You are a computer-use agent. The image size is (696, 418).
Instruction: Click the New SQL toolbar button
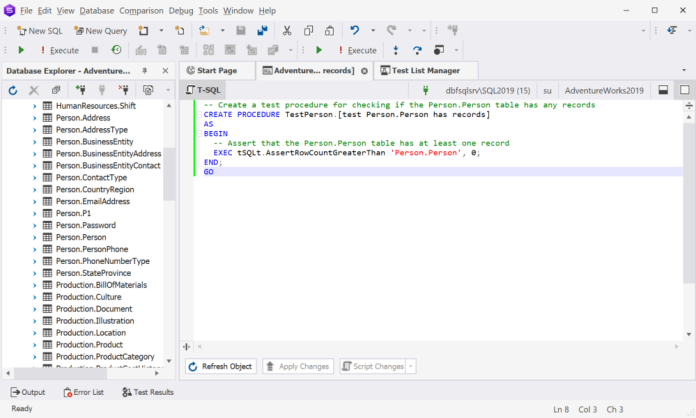click(39, 30)
